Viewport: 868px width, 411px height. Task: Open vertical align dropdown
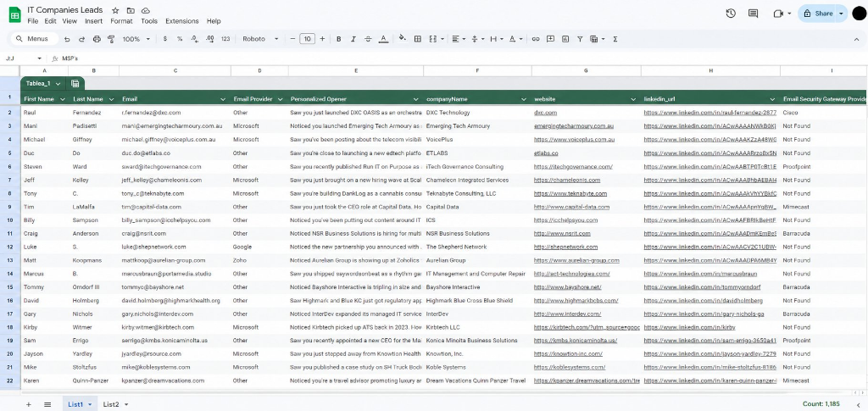point(477,39)
